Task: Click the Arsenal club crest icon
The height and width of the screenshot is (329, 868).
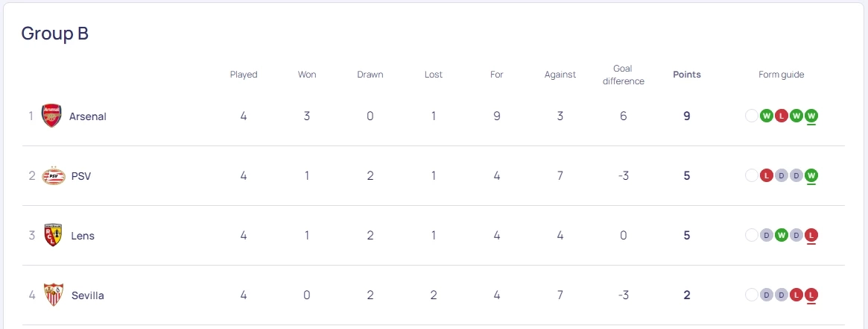Action: click(x=51, y=116)
